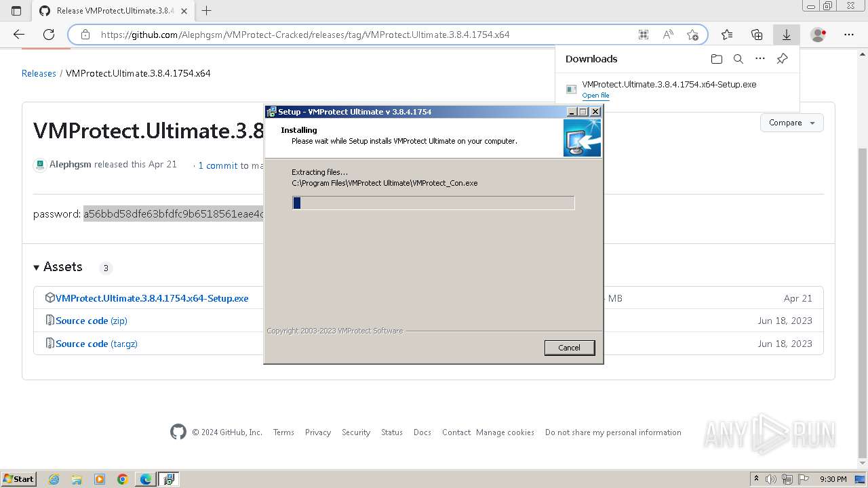The width and height of the screenshot is (868, 488).
Task: Enable Read aloud in the address bar
Action: click(x=668, y=35)
